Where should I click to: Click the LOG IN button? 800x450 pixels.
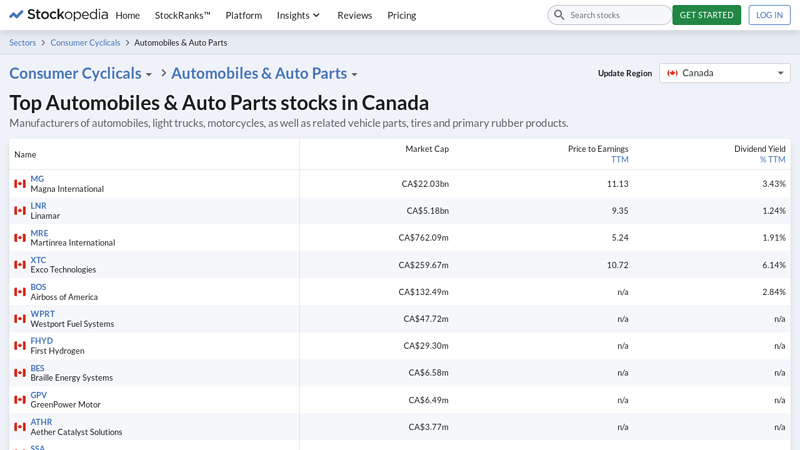tap(769, 15)
